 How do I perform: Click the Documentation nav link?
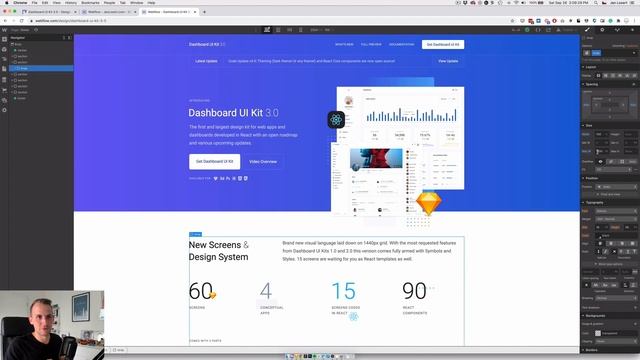(402, 44)
